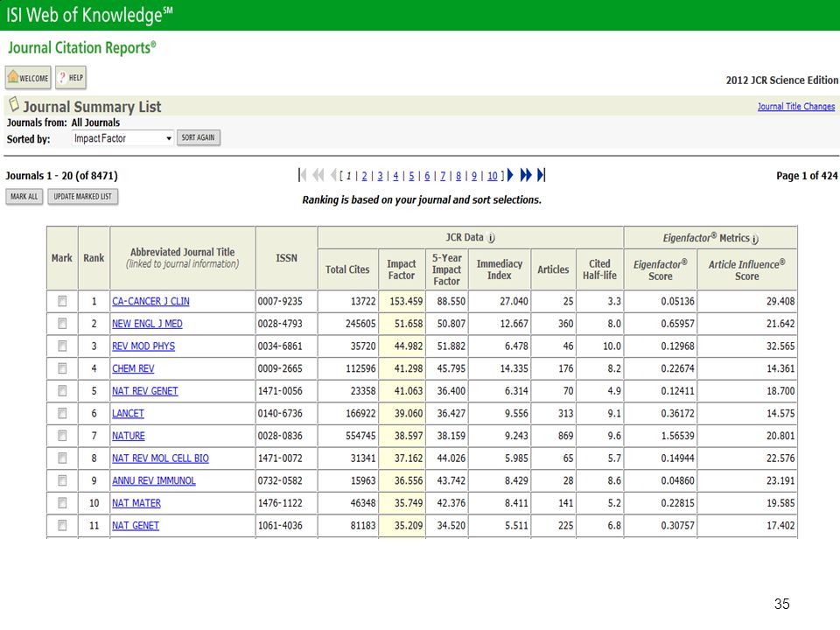This screenshot has height=630, width=840.
Task: Click the Welcome home button
Action: (28, 78)
